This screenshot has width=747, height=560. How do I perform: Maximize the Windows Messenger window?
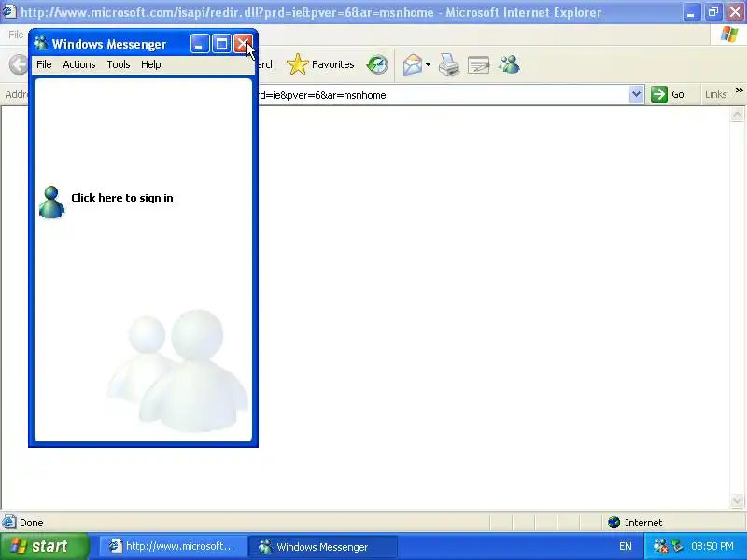(221, 44)
